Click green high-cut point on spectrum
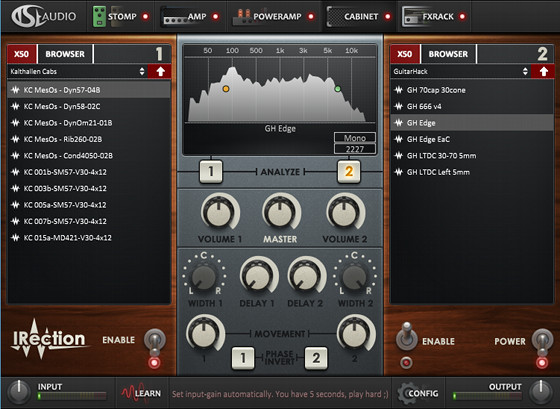Screen dimensions: 560x409 [x=338, y=89]
